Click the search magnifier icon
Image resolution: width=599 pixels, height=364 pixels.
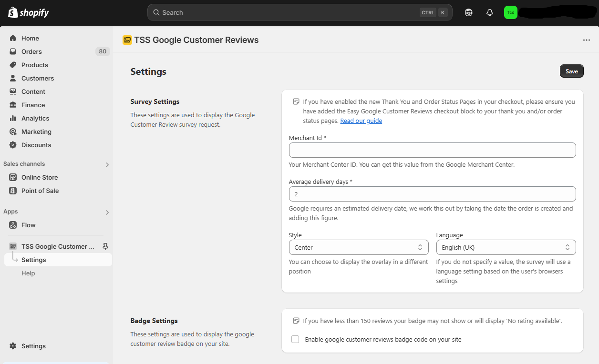[156, 12]
